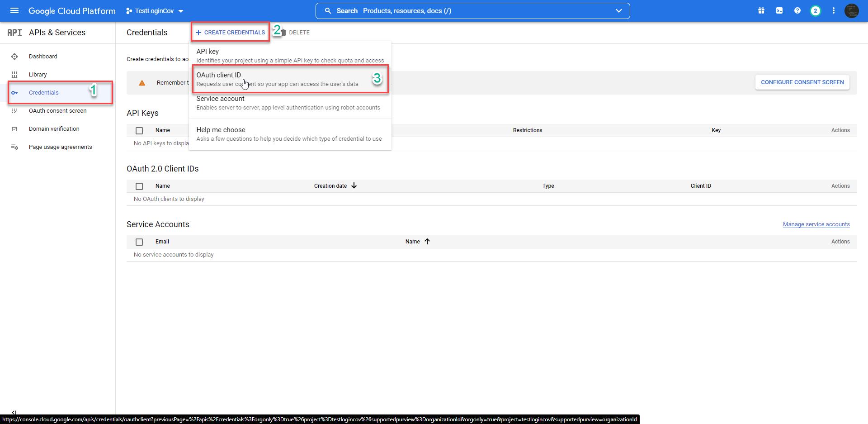Click the Google Cloud Platform logo
This screenshot has height=424, width=868.
[x=72, y=11]
